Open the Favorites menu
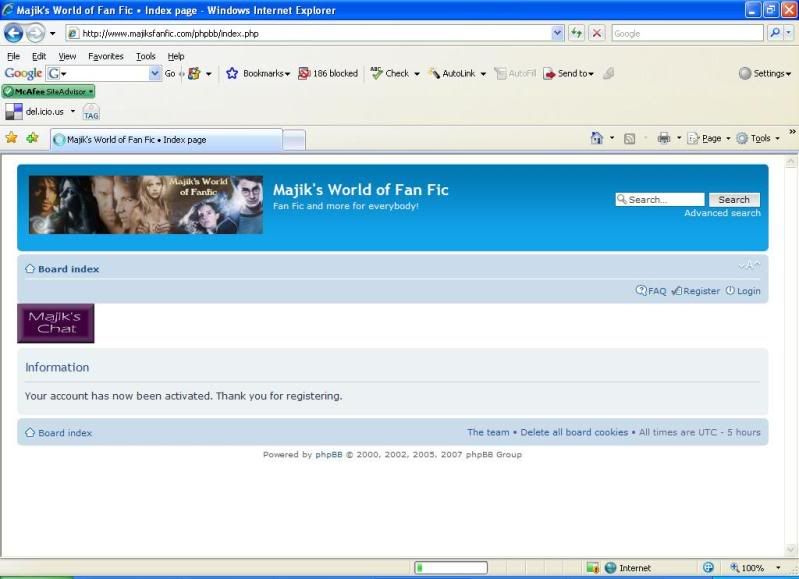Viewport: 799px width, 579px height. (x=105, y=56)
